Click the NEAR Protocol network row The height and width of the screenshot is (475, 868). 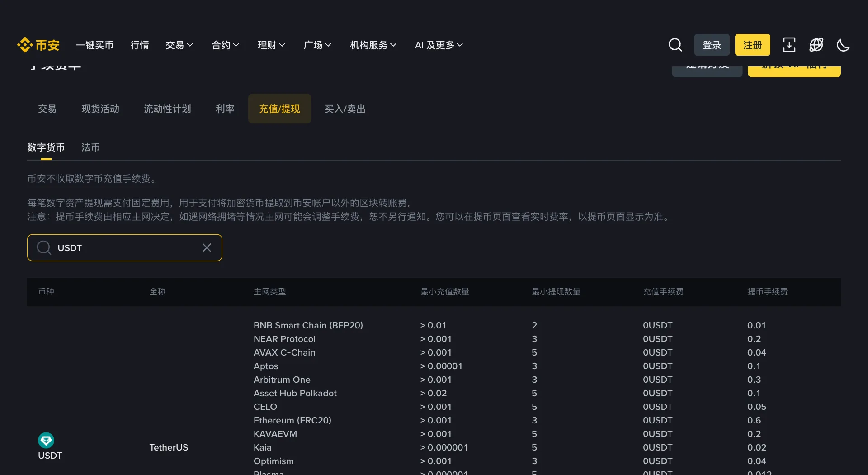pyautogui.click(x=284, y=339)
